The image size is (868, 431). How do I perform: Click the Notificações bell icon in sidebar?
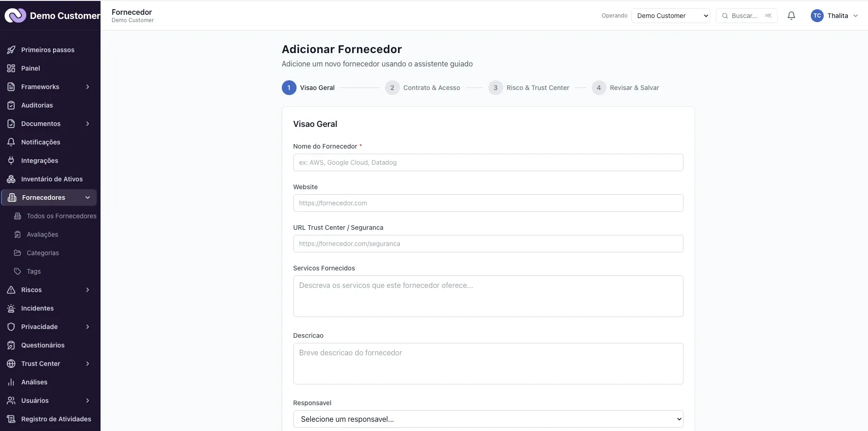11,142
